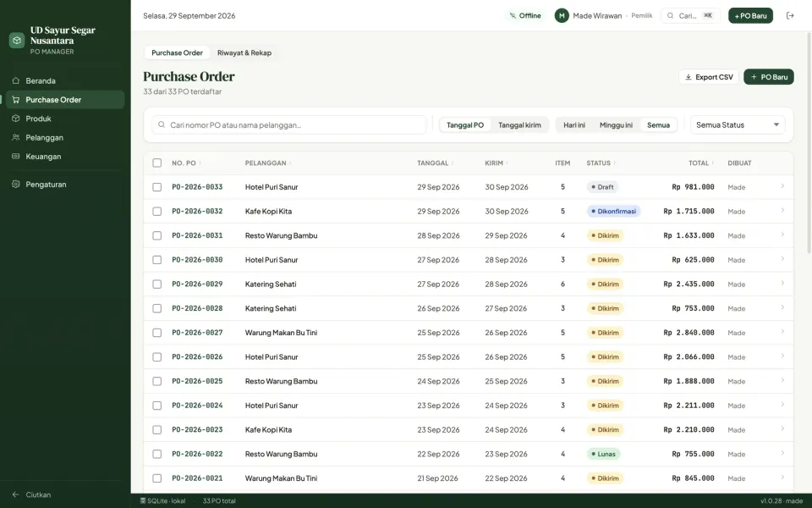812x508 pixels.
Task: Click the Rp 2.435.000 total amount
Action: pos(689,284)
